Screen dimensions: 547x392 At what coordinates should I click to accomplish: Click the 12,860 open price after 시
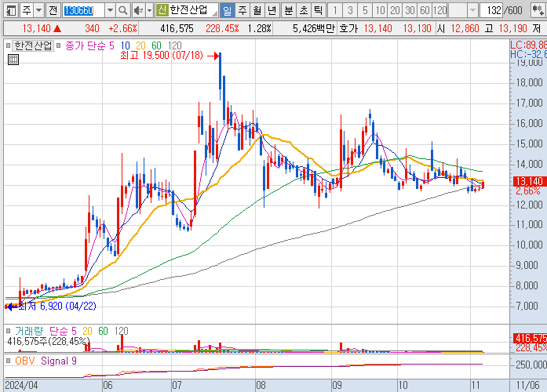point(465,28)
